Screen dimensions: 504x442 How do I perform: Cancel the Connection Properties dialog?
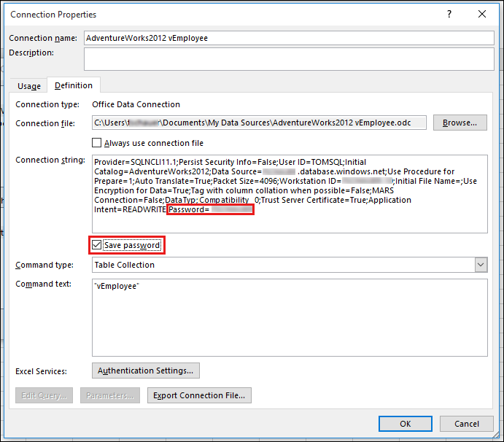pyautogui.click(x=467, y=424)
